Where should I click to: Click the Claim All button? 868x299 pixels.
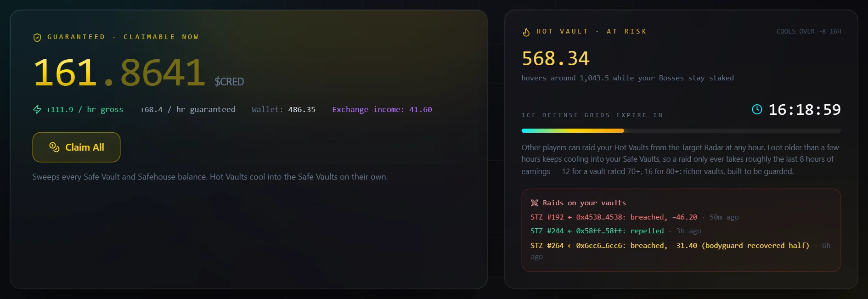pyautogui.click(x=76, y=147)
